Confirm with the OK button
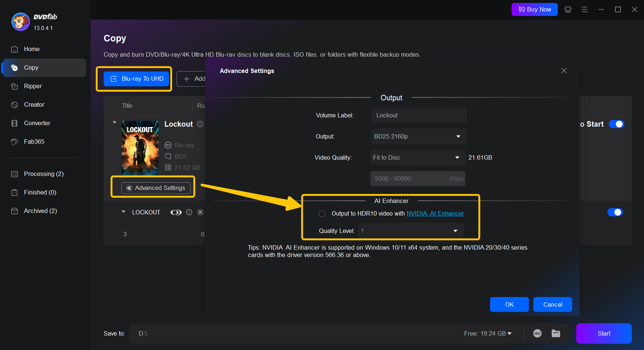 [509, 304]
